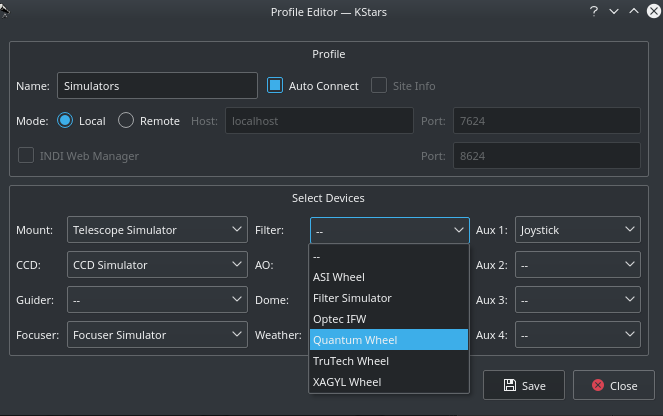Open the Mount Telescope Simulator dropdown
The height and width of the screenshot is (416, 663).
pos(157,230)
